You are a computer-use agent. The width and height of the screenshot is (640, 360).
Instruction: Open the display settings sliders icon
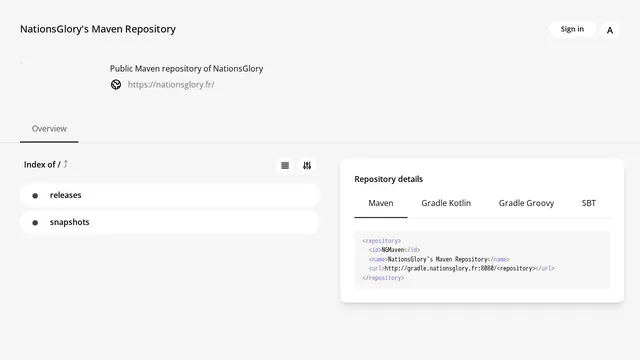[x=307, y=165]
